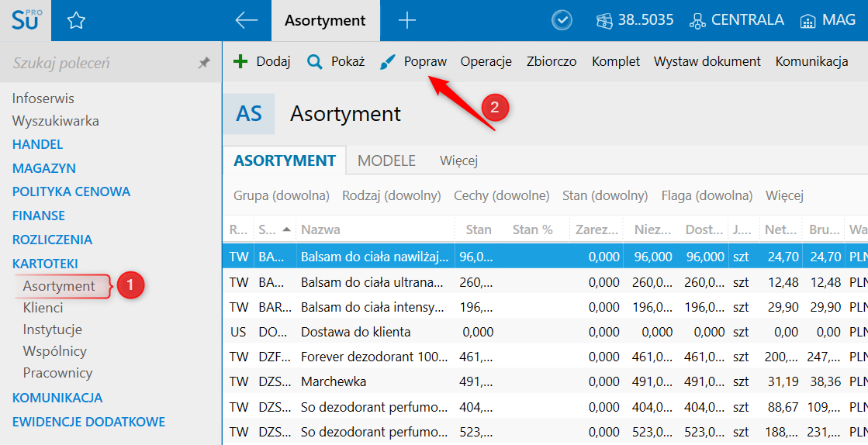The height and width of the screenshot is (445, 868).
Task: Click Pokaż magnifier toolbar button
Action: click(335, 62)
